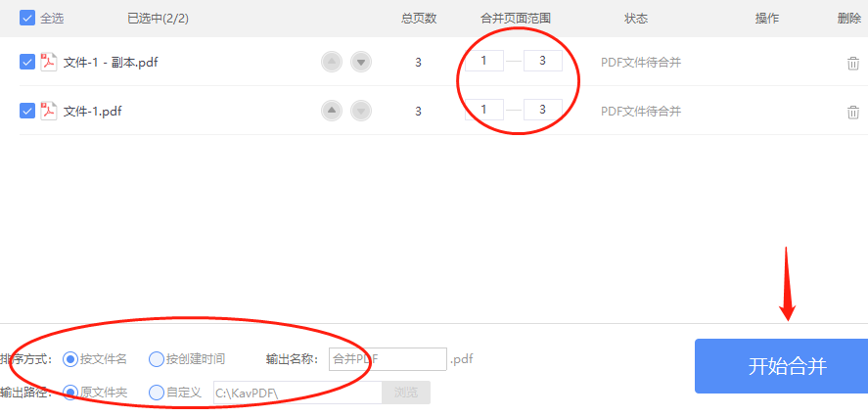This screenshot has height=417, width=868.
Task: Delete 文件-1 - 副本.pdf using trash icon
Action: 853,63
